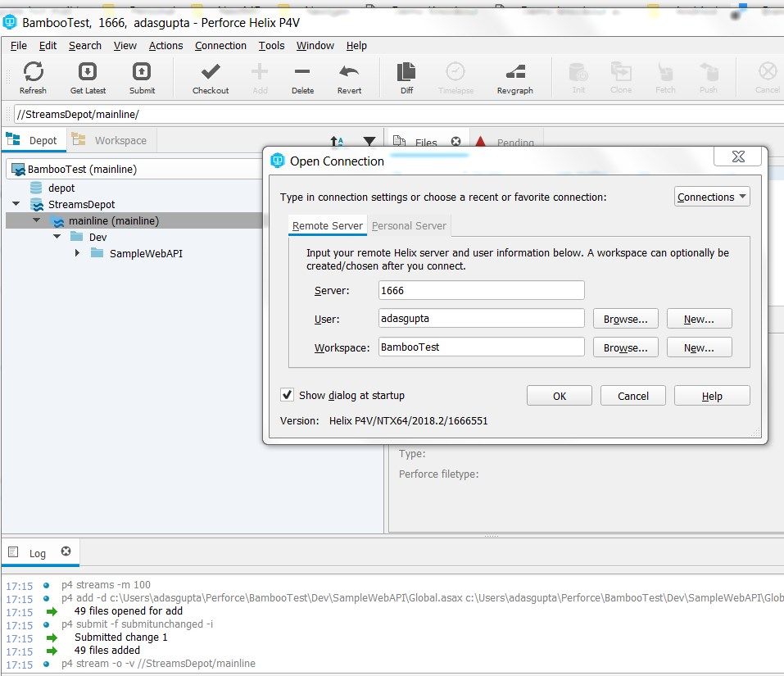Click Browse next to the Workspace field
784x676 pixels.
[626, 347]
